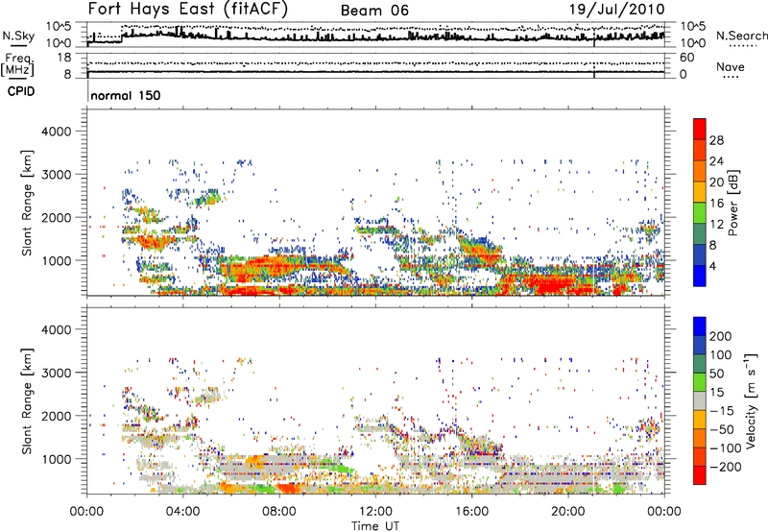The width and height of the screenshot is (768, 532).
Task: Click the 'CPID' label
Action: tap(21, 91)
